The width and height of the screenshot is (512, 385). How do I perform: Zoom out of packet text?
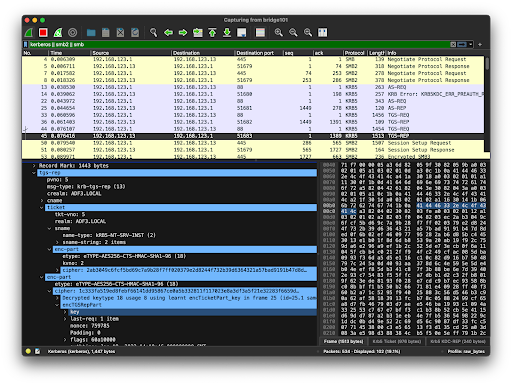pos(293,32)
